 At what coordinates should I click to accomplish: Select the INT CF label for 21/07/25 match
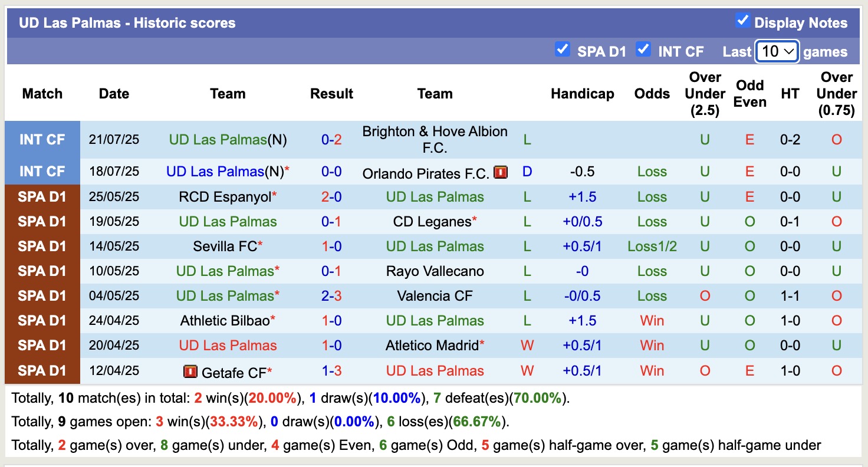(x=42, y=140)
